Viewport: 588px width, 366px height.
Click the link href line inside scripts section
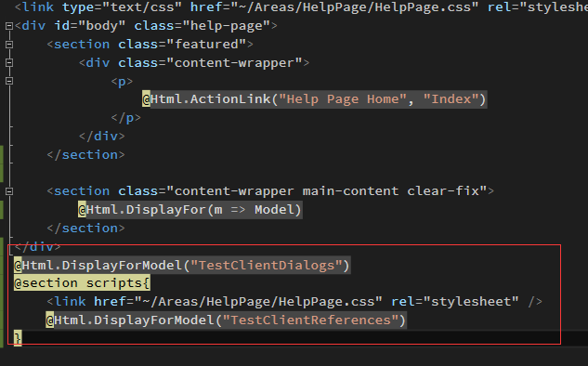click(294, 302)
